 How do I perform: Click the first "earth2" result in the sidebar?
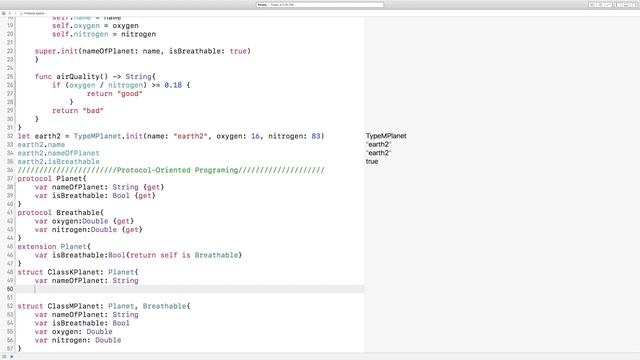(379, 144)
